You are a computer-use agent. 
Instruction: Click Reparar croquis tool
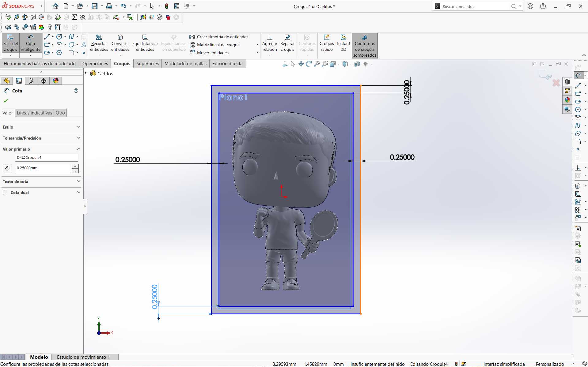287,43
